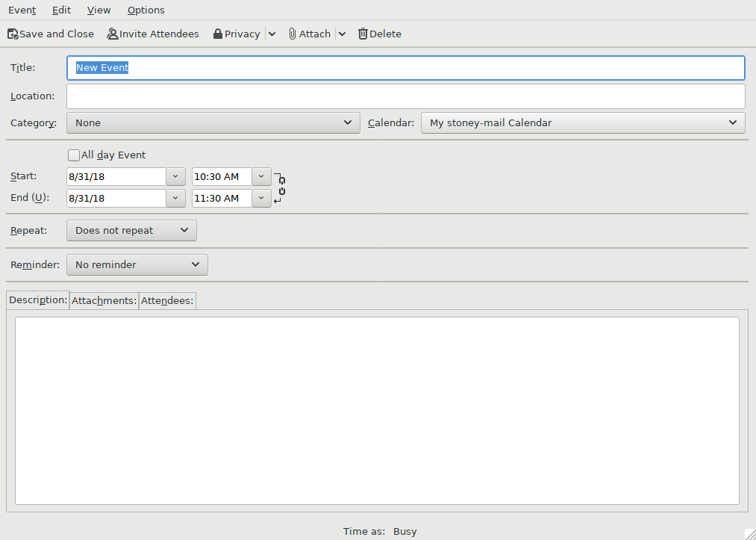Click the Attach paperclip icon
The height and width of the screenshot is (540, 756).
[x=293, y=34]
